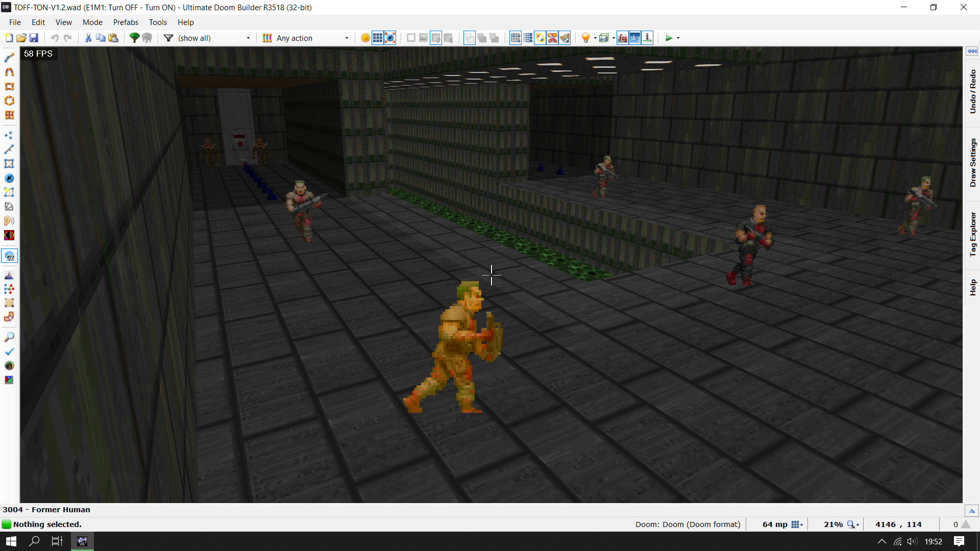The height and width of the screenshot is (551, 980).
Task: Open the Tag Explorer side tab
Action: point(972,234)
